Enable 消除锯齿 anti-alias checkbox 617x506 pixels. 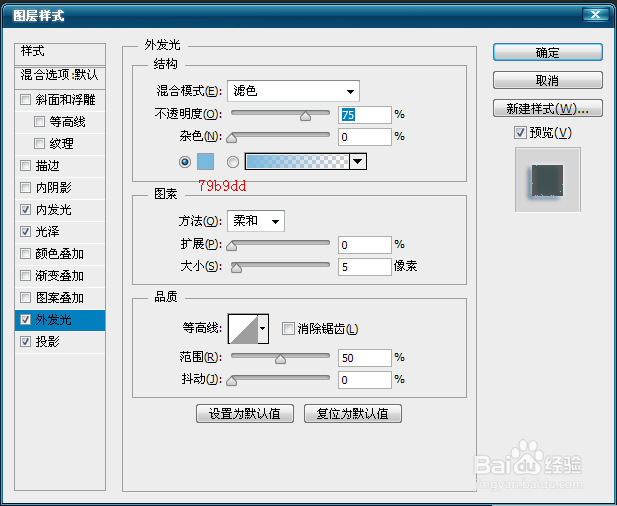pyautogui.click(x=288, y=329)
